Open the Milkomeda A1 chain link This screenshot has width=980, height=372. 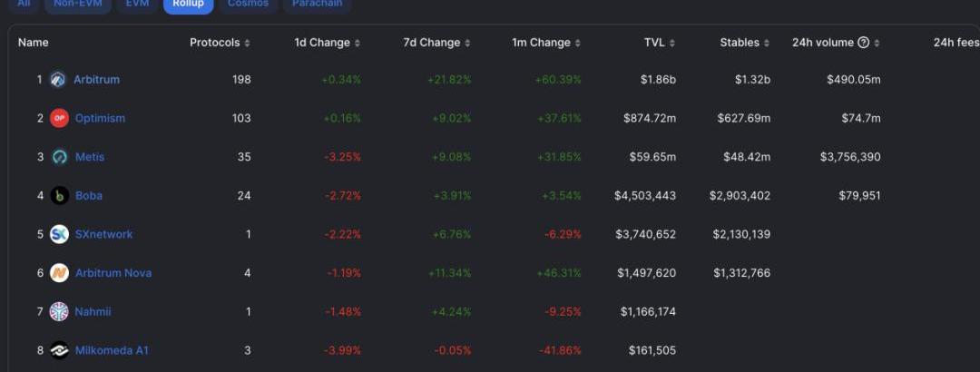point(112,350)
